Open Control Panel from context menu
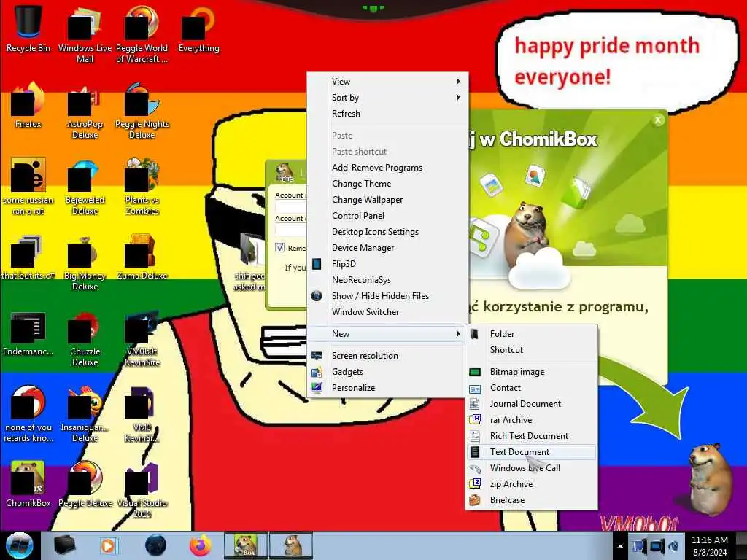747x560 pixels. (388, 216)
